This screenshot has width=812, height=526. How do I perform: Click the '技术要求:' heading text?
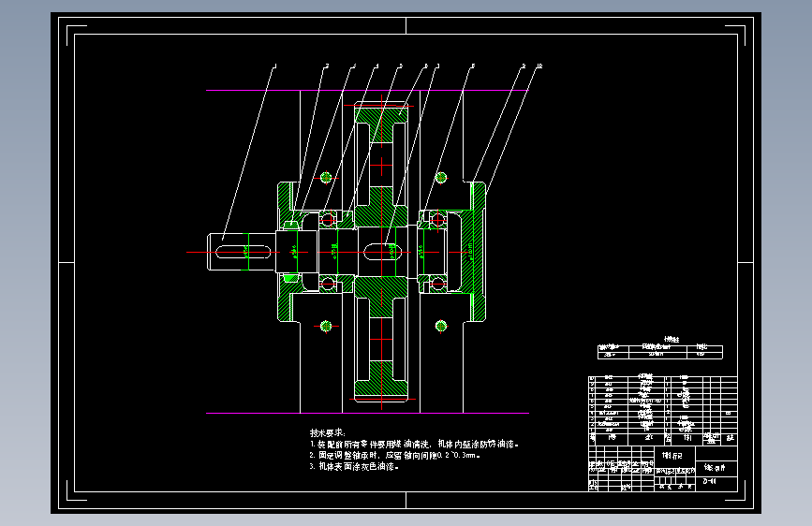tap(327, 432)
